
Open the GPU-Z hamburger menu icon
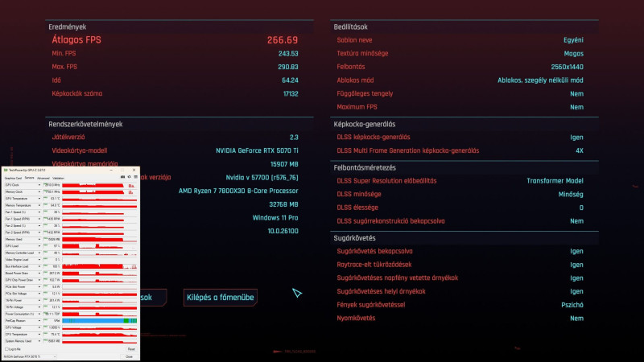[x=135, y=177]
